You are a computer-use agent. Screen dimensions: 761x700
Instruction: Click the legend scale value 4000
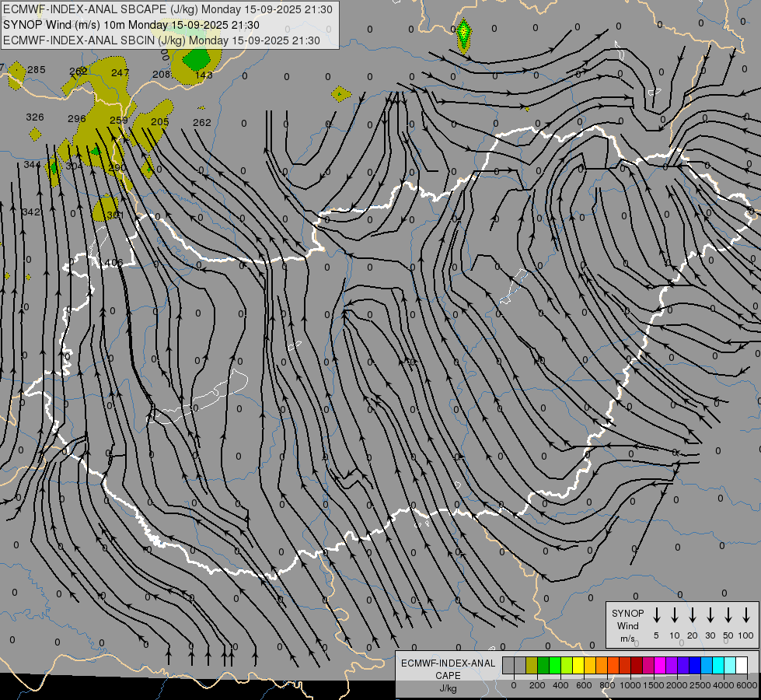pos(724,685)
